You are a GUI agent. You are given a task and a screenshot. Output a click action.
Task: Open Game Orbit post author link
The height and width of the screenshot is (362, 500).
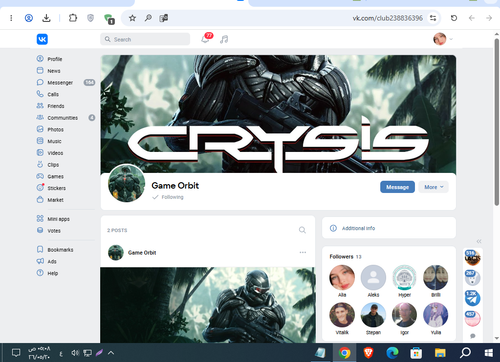(x=142, y=253)
